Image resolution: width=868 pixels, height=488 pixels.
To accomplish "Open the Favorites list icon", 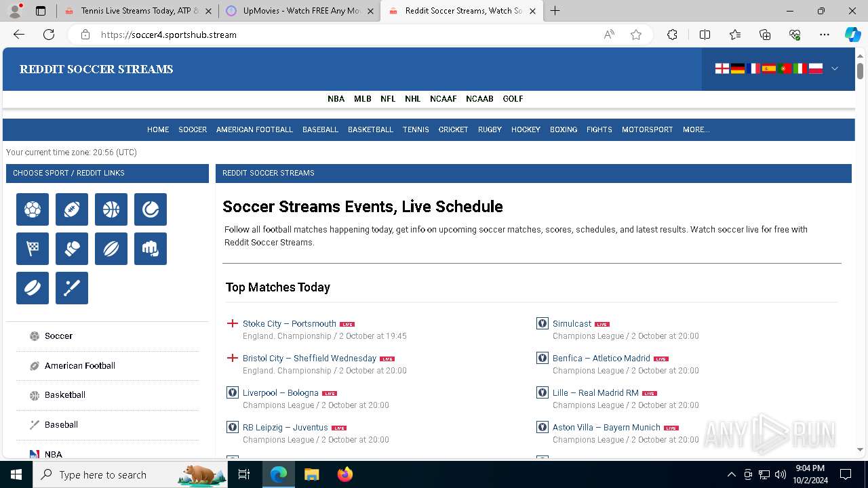I will point(735,35).
